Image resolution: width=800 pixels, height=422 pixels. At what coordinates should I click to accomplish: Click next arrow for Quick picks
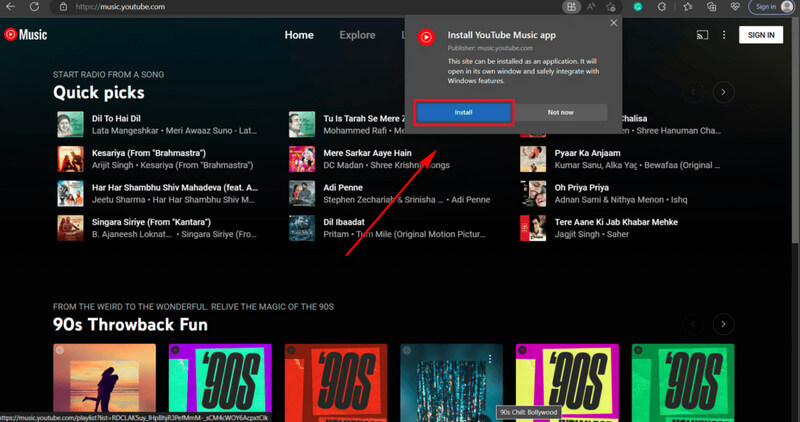pyautogui.click(x=723, y=92)
